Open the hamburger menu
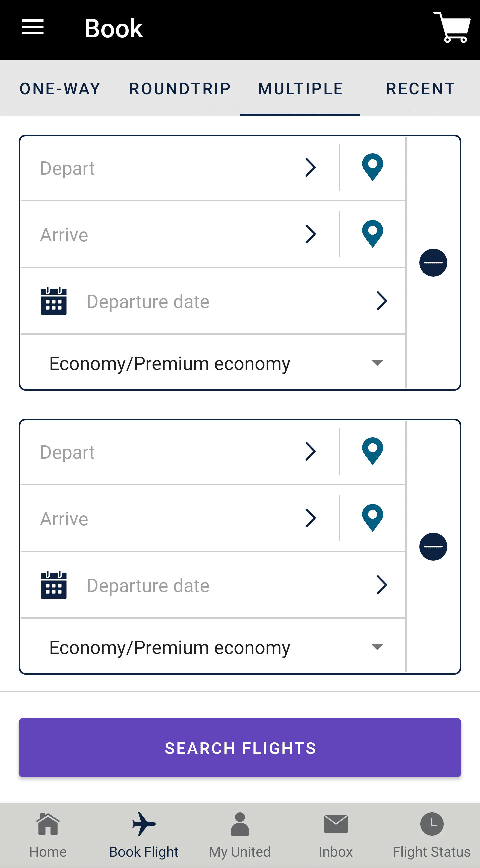Screen dimensions: 480x868 tap(33, 27)
